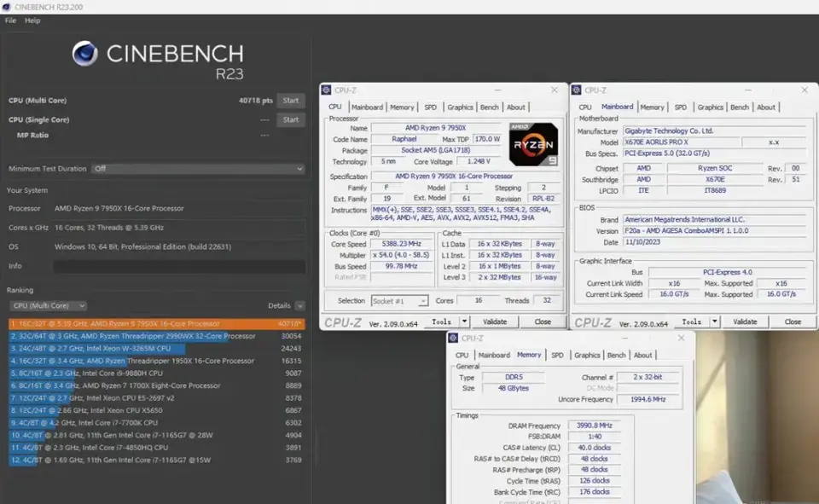Switch to Graphics tab in memory CPU-Z window
The width and height of the screenshot is (819, 504).
coord(587,355)
